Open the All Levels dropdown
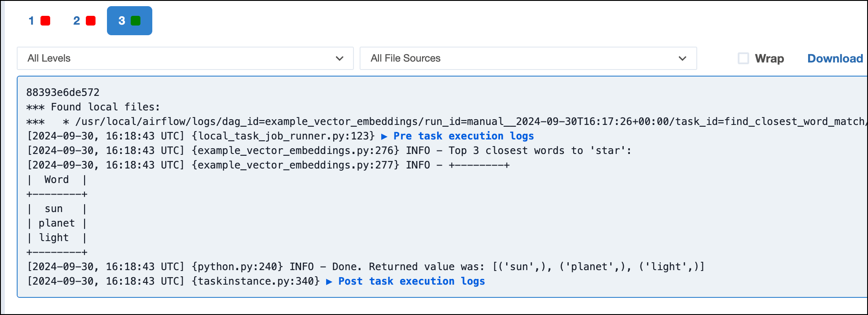Image resolution: width=868 pixels, height=315 pixels. (185, 58)
